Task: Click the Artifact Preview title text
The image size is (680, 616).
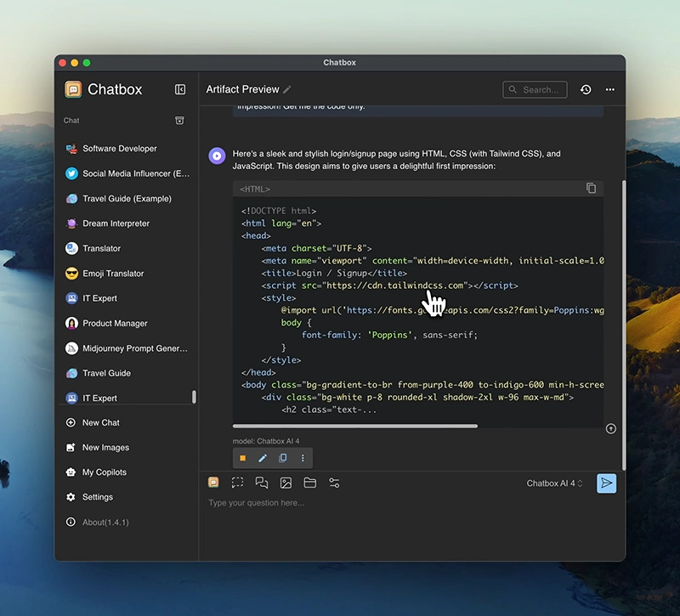Action: point(242,89)
